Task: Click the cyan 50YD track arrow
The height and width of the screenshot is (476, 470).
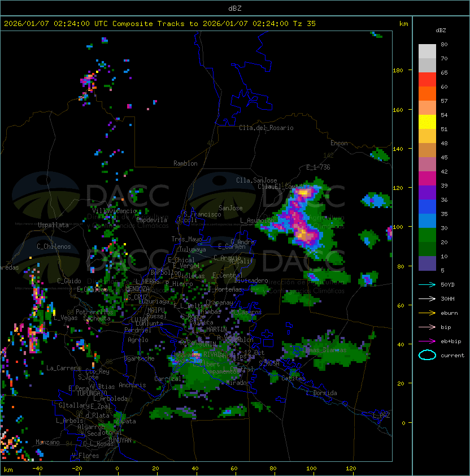Action: point(427,284)
